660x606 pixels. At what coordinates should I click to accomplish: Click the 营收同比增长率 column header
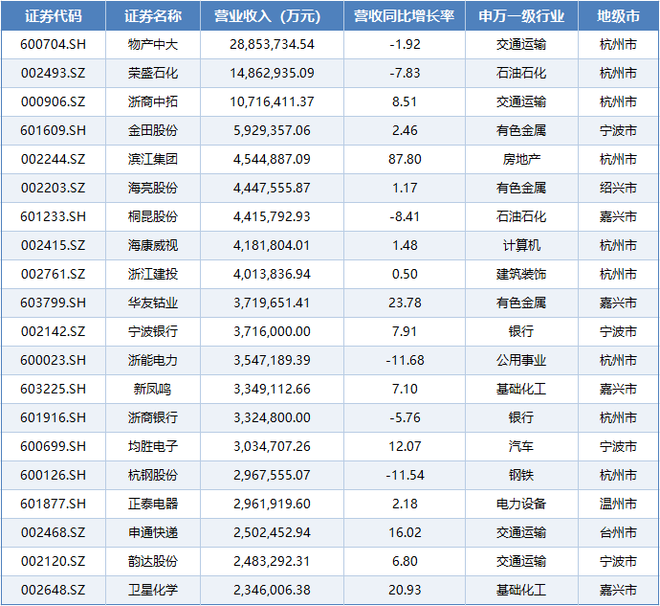click(404, 16)
